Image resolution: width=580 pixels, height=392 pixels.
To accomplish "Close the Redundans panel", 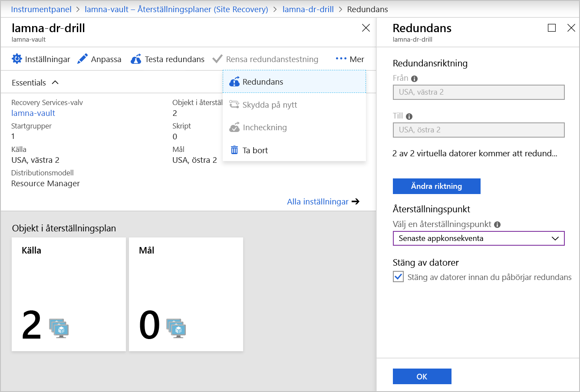I will [x=571, y=28].
